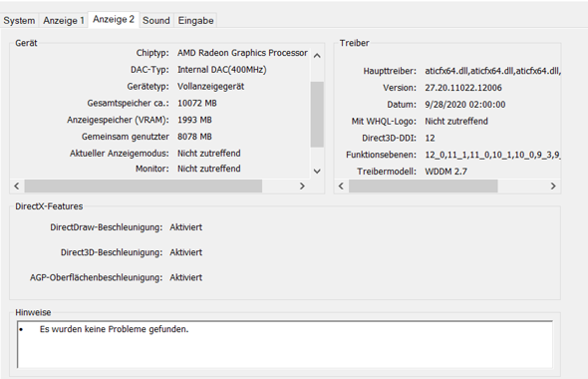588x379 pixels.
Task: Select note 'Es wurden keine Probleme gefunden.'
Action: (x=114, y=329)
